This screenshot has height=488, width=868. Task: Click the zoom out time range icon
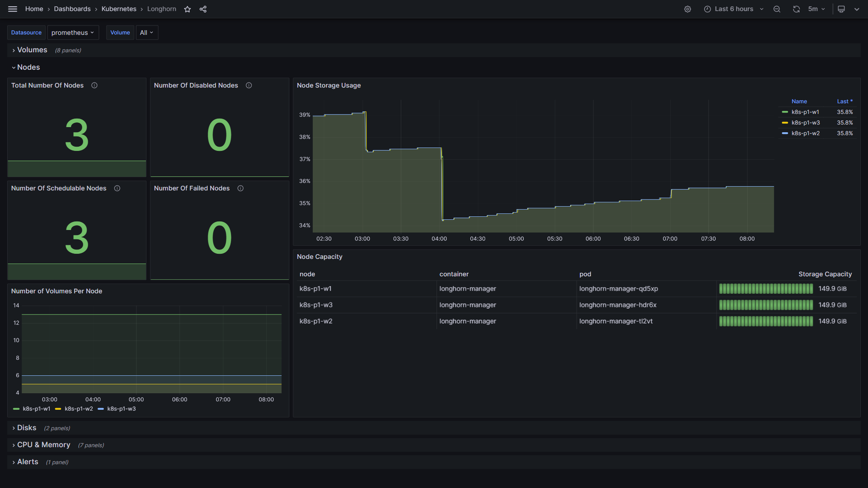coord(777,9)
